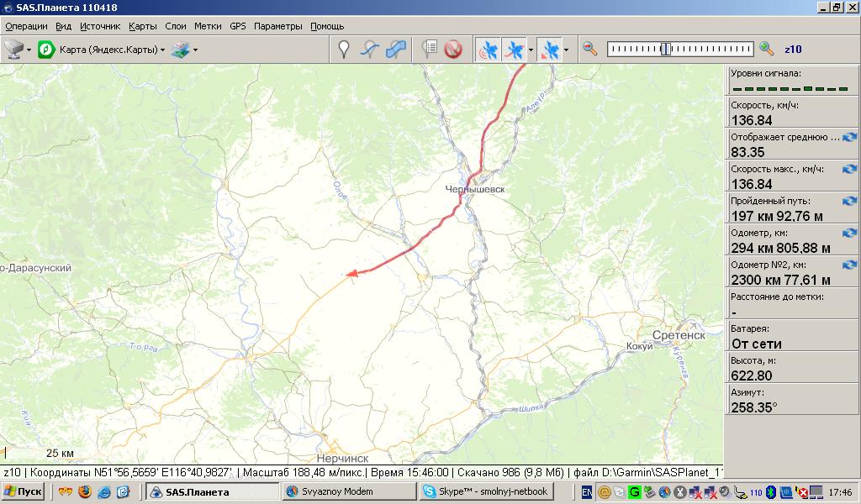Toggle GPS receiver connection button
The width and height of the screenshot is (861, 504).
[x=488, y=50]
